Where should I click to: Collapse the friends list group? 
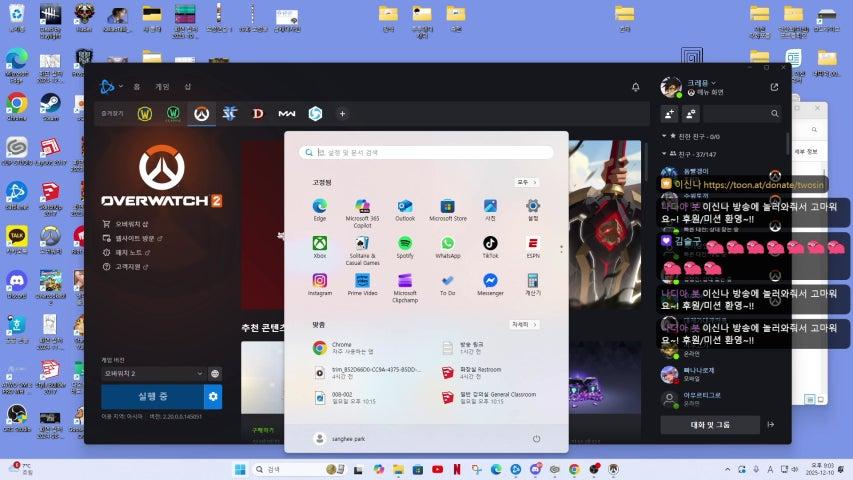(666, 153)
